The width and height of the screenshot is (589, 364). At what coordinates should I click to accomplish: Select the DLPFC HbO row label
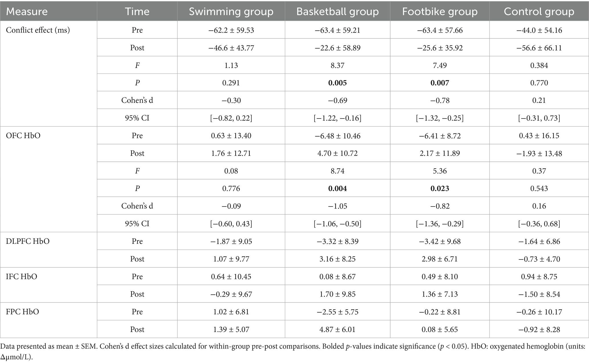click(x=28, y=241)
